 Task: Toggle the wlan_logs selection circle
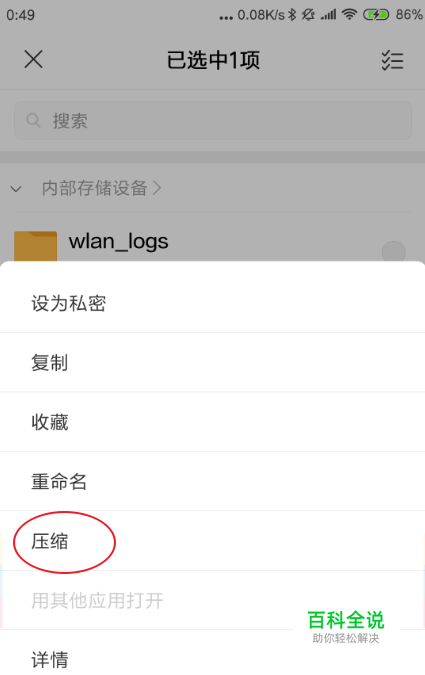pos(394,252)
